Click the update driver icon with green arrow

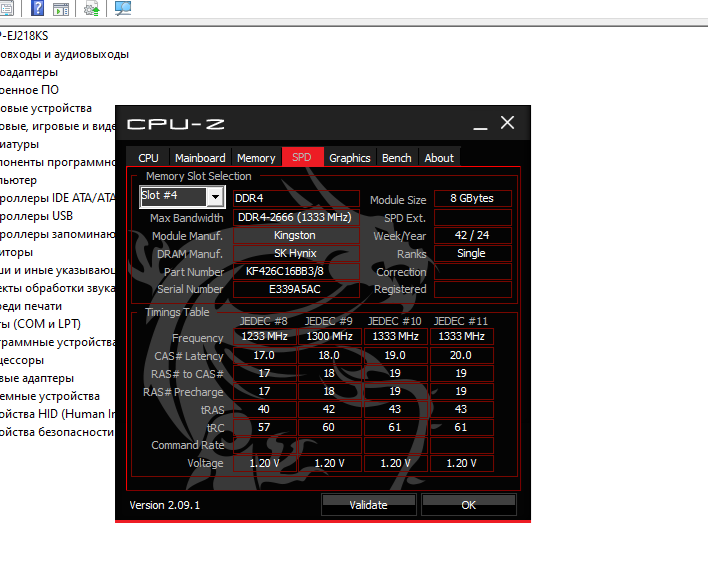tap(92, 9)
